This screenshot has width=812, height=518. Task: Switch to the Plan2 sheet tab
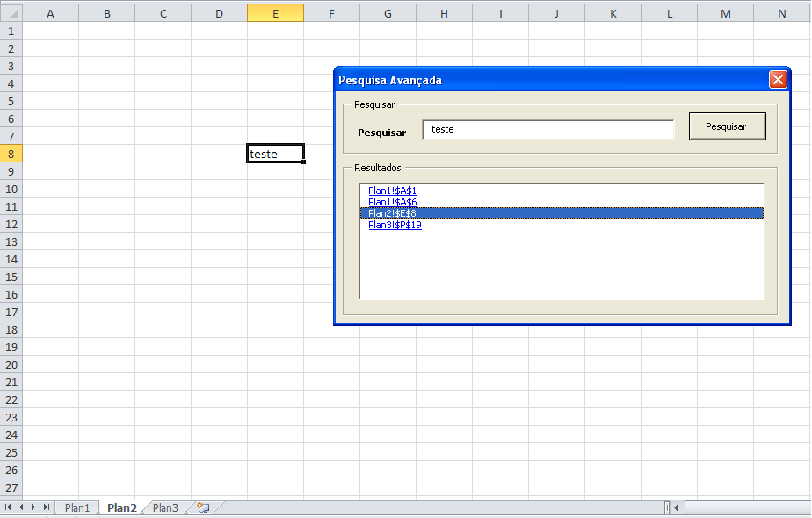(x=121, y=507)
